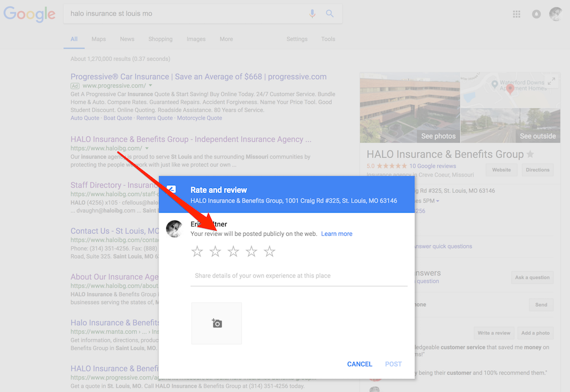Image resolution: width=570 pixels, height=392 pixels.
Task: Open the 10 Google reviews link
Action: pyautogui.click(x=433, y=166)
